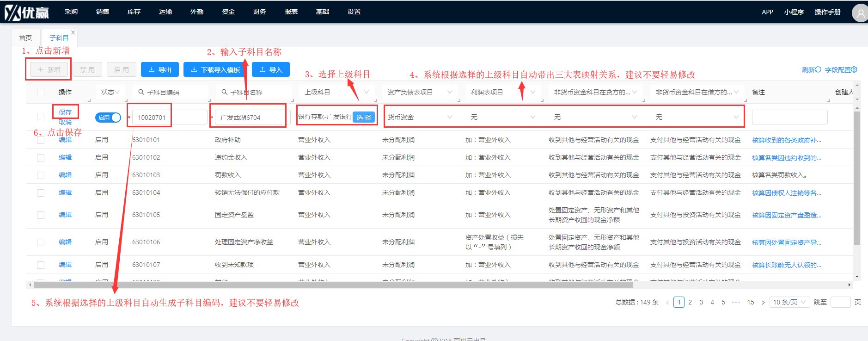
Task: Open the APP link in header
Action: (x=767, y=12)
